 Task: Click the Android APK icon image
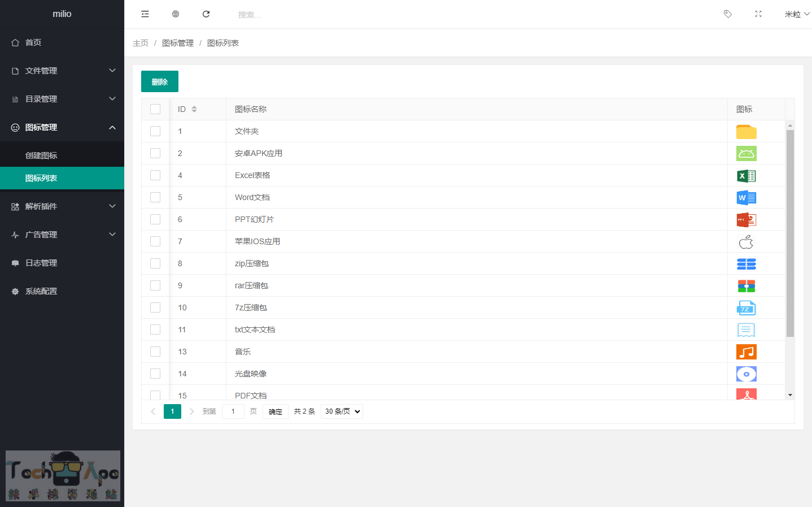click(x=746, y=154)
